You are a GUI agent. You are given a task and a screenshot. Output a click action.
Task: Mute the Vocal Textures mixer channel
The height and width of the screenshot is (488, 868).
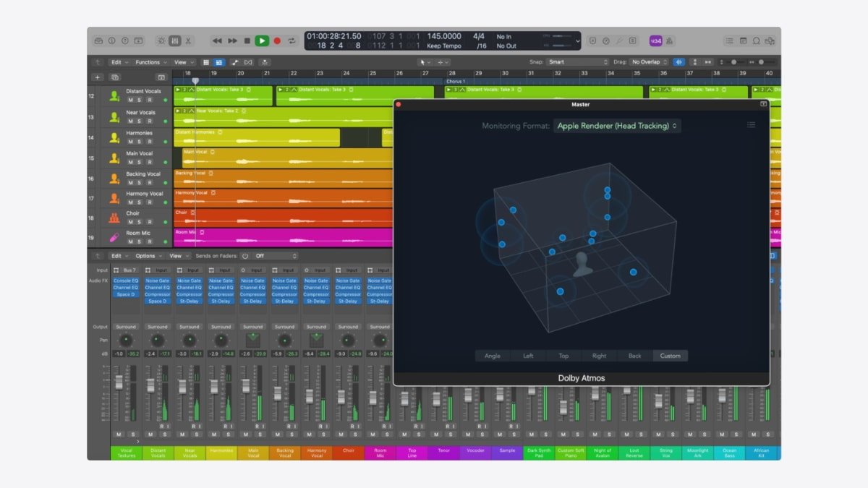click(119, 435)
